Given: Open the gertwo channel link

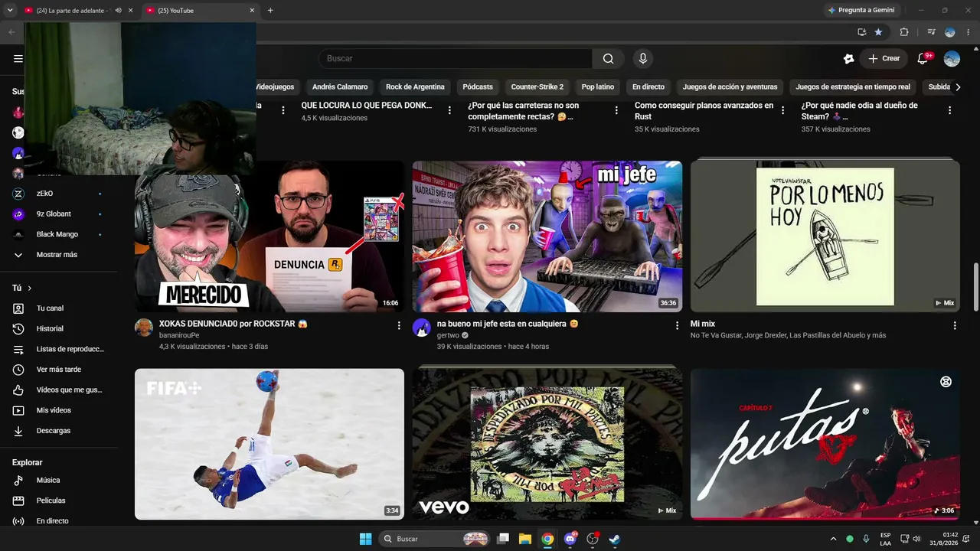Looking at the screenshot, I should coord(449,335).
